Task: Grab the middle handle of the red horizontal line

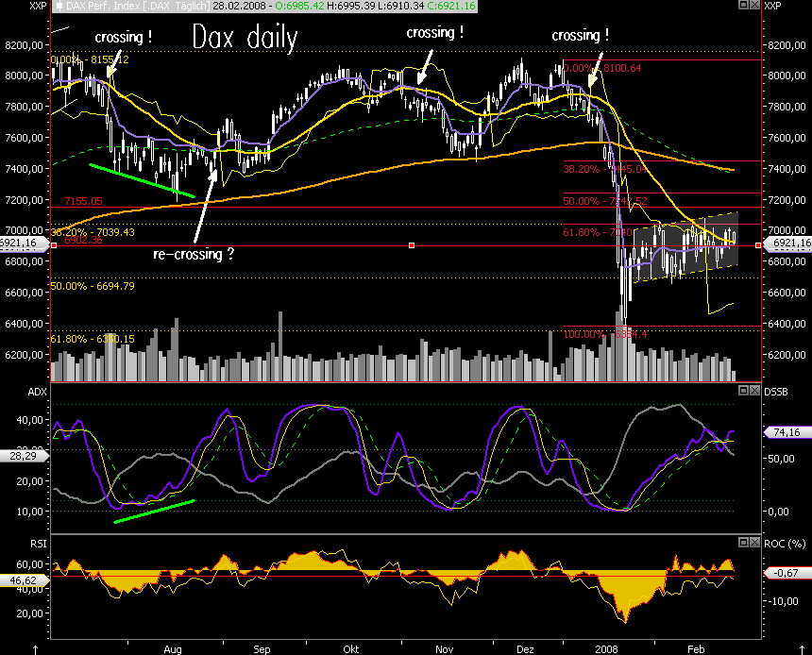Action: (412, 244)
